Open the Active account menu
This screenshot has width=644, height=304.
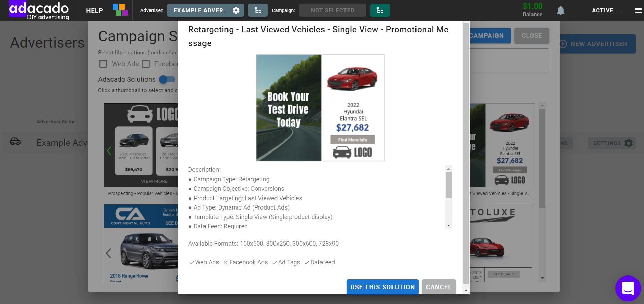(606, 10)
